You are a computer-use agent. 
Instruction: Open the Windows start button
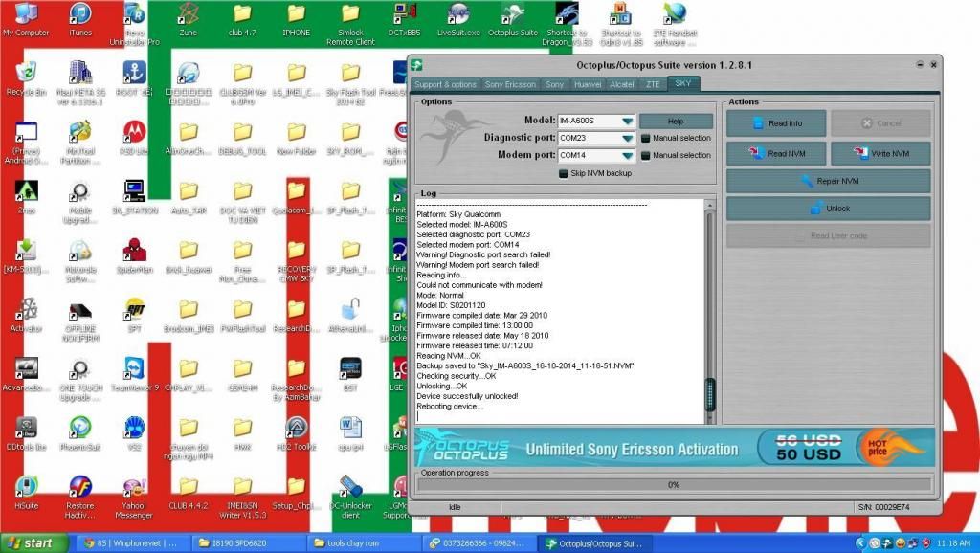[33, 543]
